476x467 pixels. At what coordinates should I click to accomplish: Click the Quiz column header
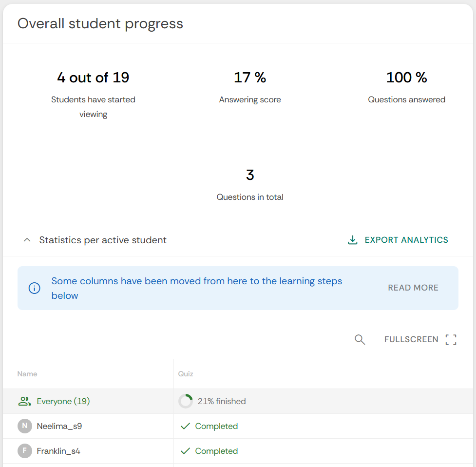click(186, 374)
